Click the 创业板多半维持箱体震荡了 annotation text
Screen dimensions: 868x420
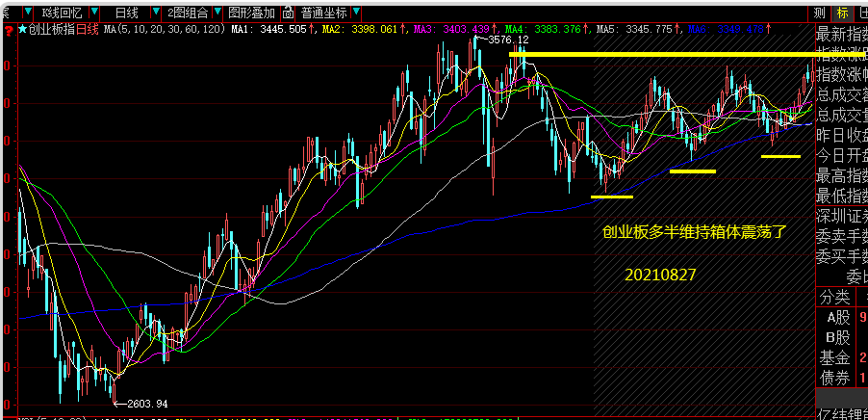click(x=694, y=231)
